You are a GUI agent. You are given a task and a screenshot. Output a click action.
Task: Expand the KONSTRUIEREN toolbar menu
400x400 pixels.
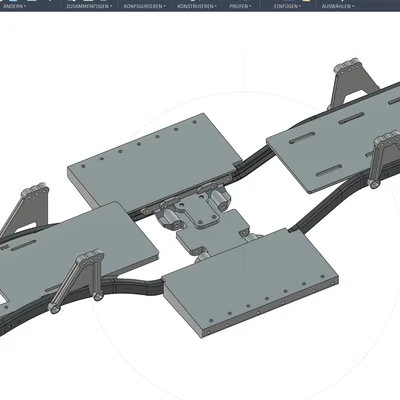pyautogui.click(x=197, y=6)
